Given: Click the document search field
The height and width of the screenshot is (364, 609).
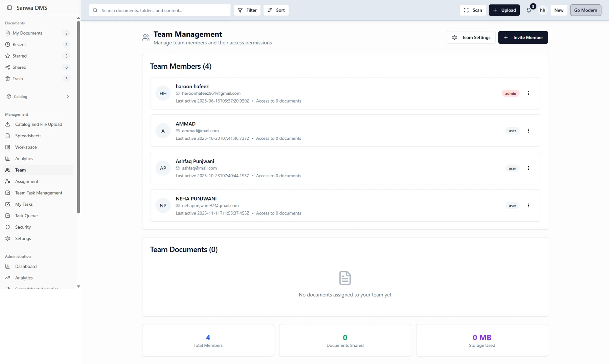Looking at the screenshot, I should [160, 10].
